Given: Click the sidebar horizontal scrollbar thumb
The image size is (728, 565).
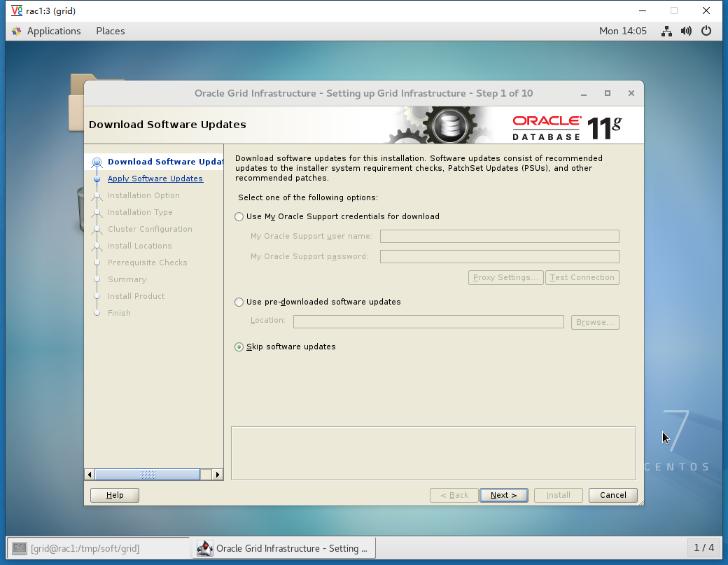Looking at the screenshot, I should click(148, 475).
